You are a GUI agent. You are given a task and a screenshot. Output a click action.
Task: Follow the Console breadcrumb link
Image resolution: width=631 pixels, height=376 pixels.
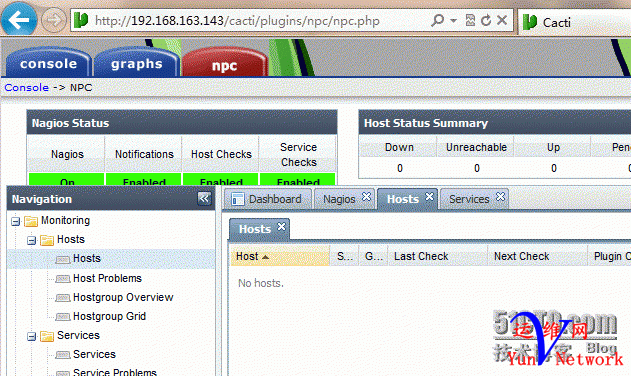pyautogui.click(x=27, y=87)
